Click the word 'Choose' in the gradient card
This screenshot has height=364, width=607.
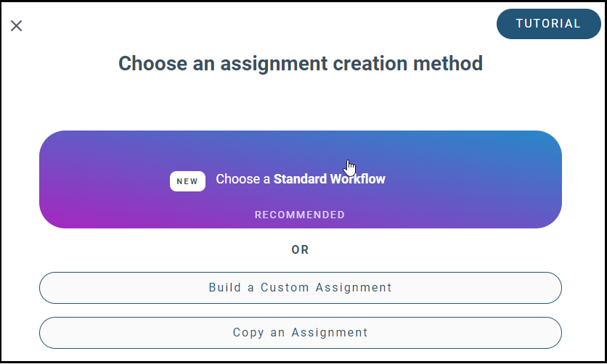coord(232,179)
